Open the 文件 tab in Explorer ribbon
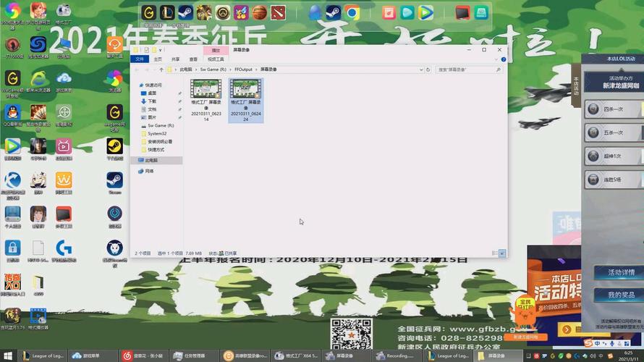The width and height of the screenshot is (644, 362). tap(140, 59)
